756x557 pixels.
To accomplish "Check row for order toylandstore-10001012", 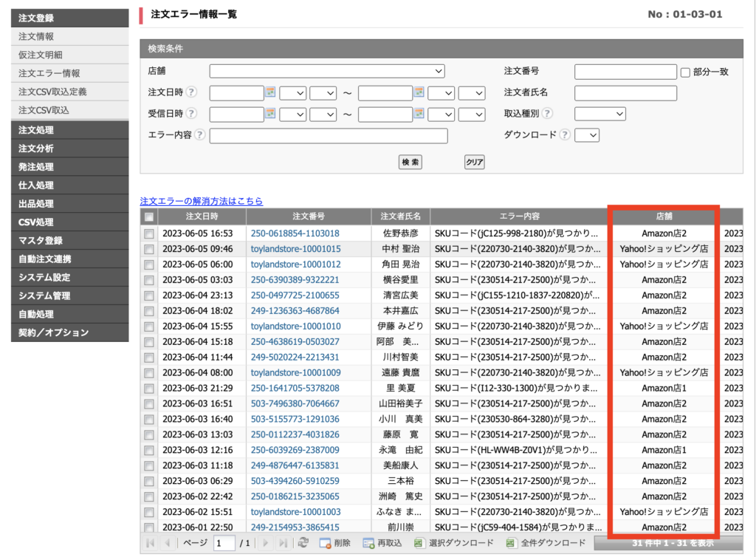I will pos(149,264).
